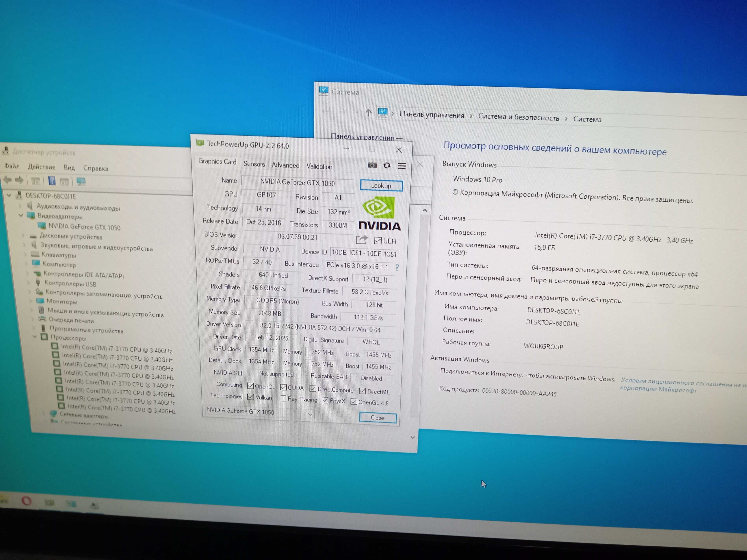Click Система и безопасность breadcrumb
Image resolution: width=747 pixels, height=560 pixels.
pyautogui.click(x=518, y=117)
